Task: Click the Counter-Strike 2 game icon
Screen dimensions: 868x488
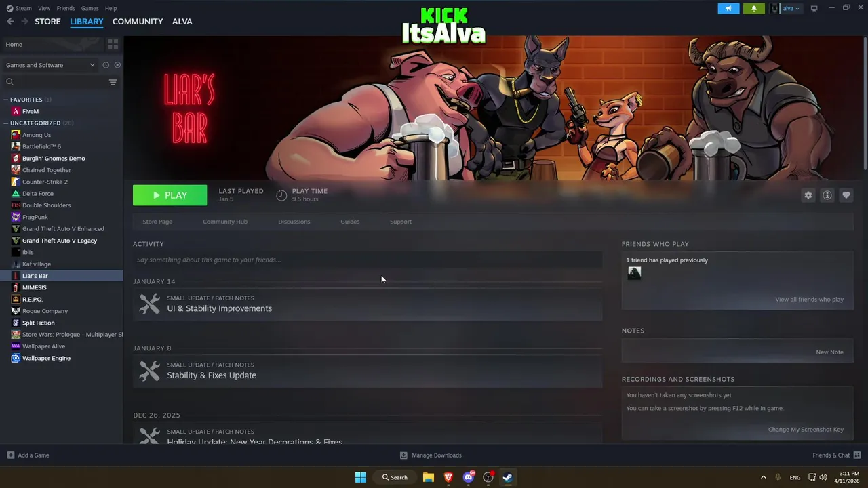Action: [16, 182]
